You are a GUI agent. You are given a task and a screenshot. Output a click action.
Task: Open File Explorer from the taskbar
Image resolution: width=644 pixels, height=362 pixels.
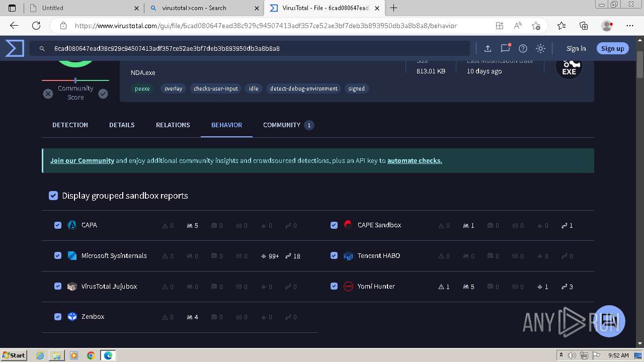57,355
